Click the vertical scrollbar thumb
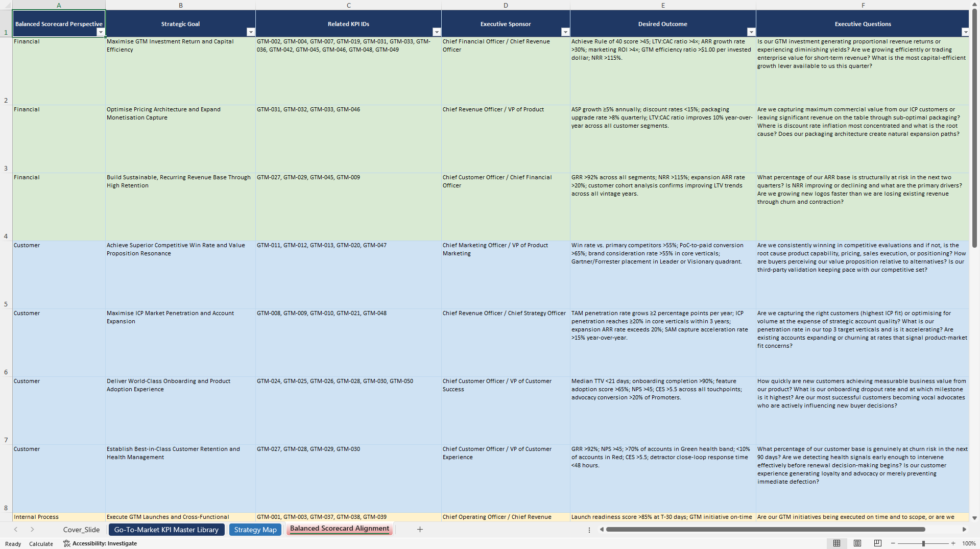Image resolution: width=980 pixels, height=549 pixels. 975,128
